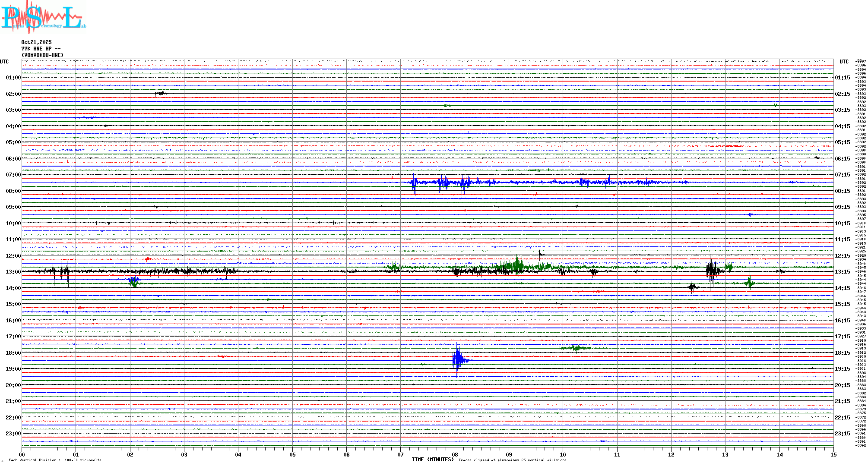This screenshot has height=466, width=868.
Task: Click the 01:15 label on right axis
Action: (842, 78)
